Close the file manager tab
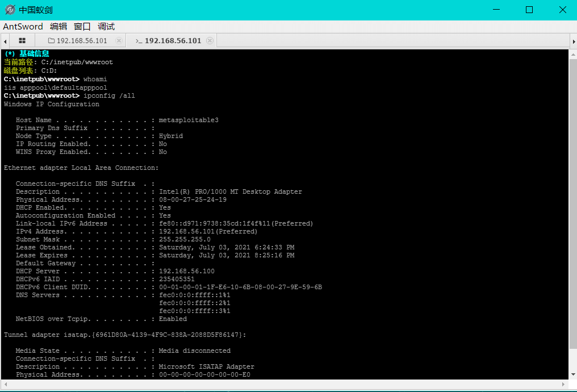 tap(119, 40)
